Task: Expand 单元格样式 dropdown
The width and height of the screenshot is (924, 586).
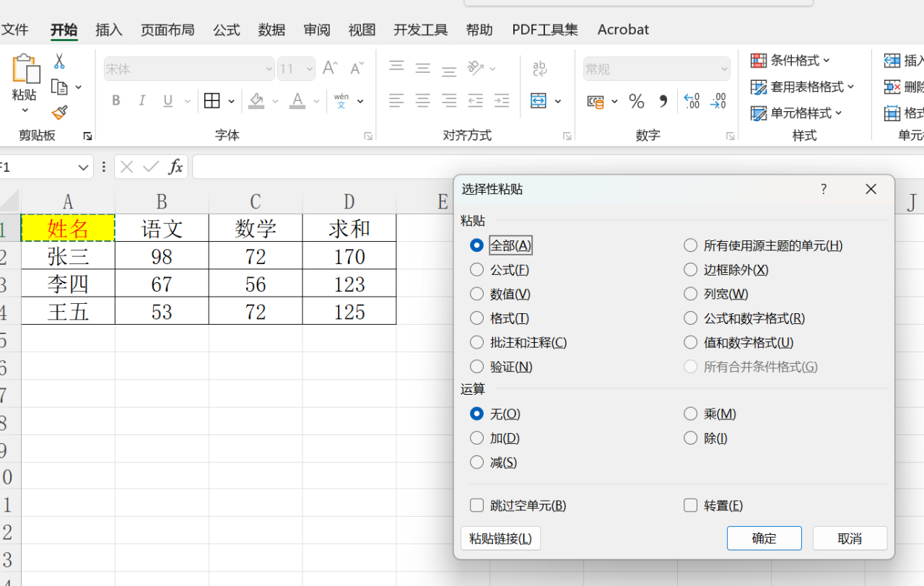Action: (838, 113)
